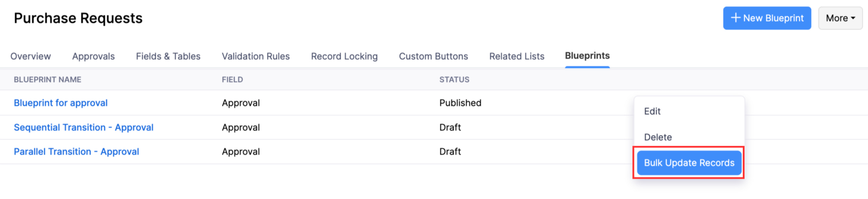This screenshot has height=199, width=868.
Task: Click the New Blueprint button
Action: pyautogui.click(x=767, y=18)
